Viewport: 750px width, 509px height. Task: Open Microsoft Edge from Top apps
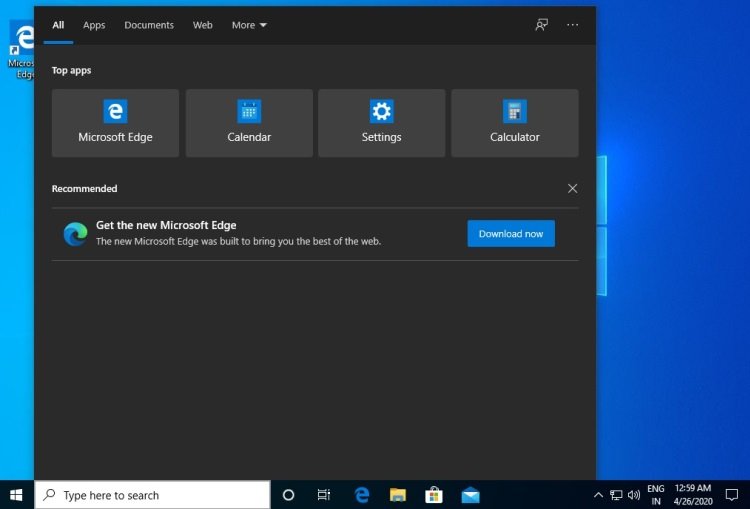[115, 123]
